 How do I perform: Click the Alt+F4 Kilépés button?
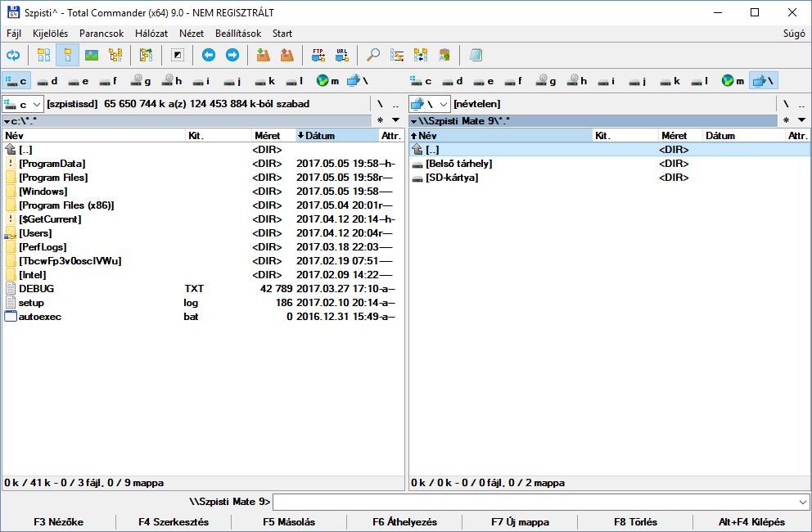tap(751, 522)
